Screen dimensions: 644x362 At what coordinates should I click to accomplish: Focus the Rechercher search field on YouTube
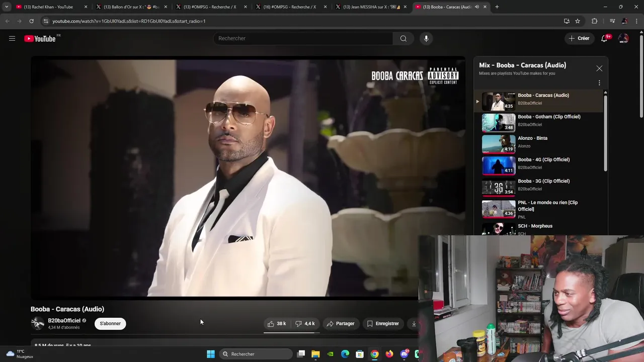click(x=303, y=38)
